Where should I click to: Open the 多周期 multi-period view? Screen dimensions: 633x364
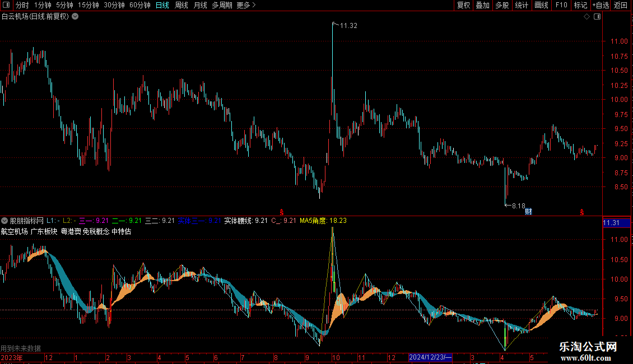(222, 5)
